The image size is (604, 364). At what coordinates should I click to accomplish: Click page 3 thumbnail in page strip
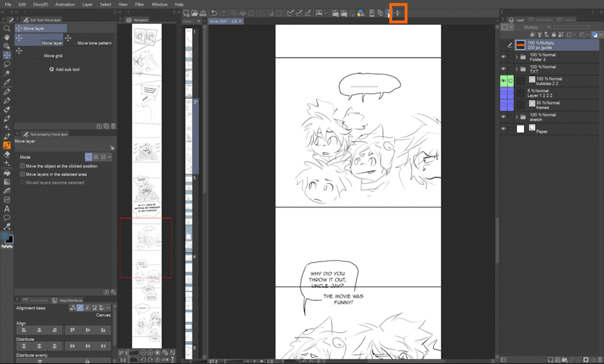pos(189,212)
